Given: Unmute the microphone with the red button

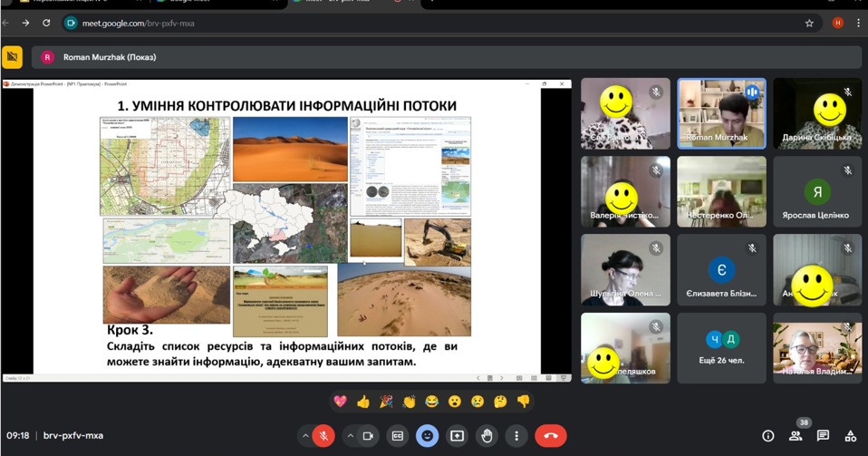Looking at the screenshot, I should [x=323, y=436].
